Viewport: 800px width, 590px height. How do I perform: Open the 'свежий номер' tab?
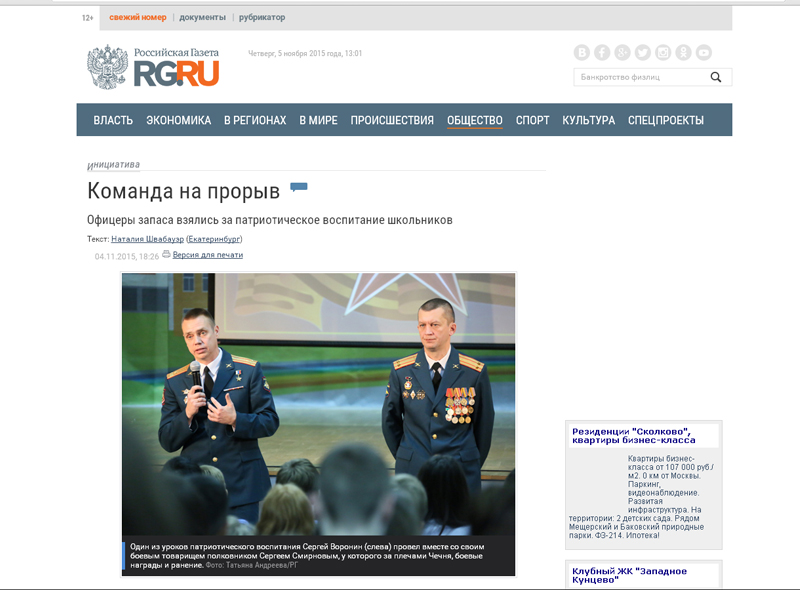click(138, 17)
